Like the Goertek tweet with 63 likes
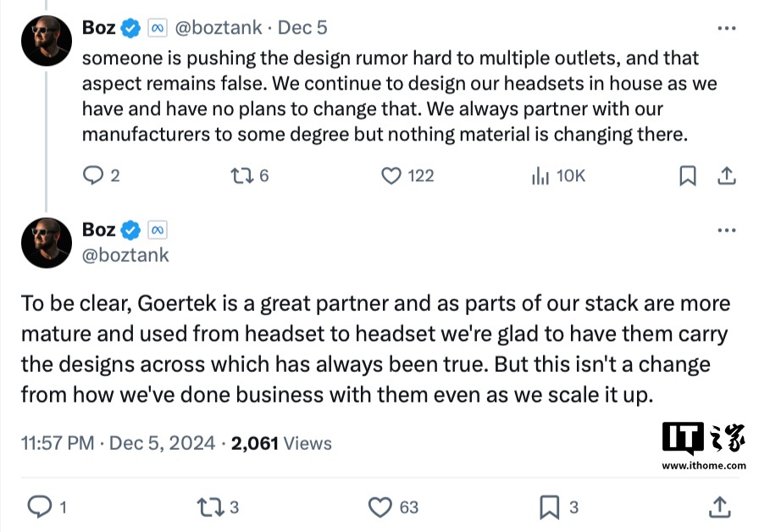 [380, 507]
